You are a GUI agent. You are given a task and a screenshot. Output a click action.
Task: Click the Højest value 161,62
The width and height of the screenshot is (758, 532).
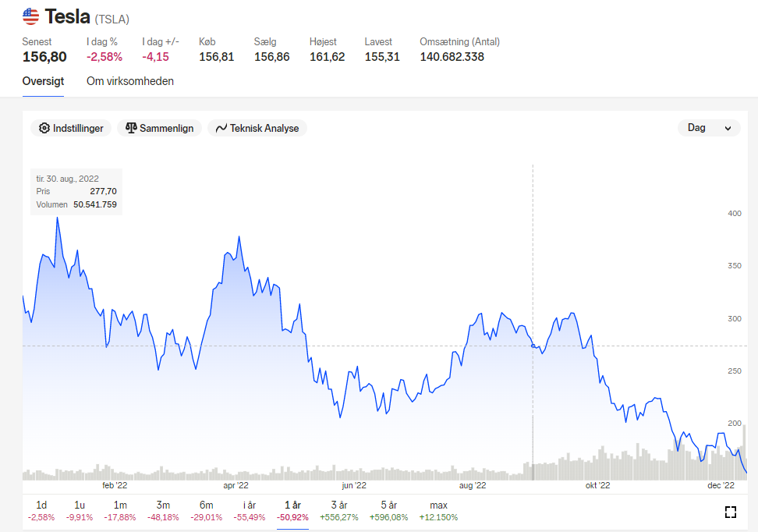tap(328, 57)
